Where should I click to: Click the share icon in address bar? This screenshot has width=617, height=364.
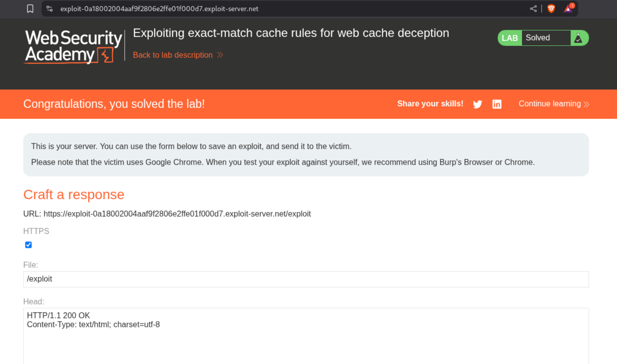(x=533, y=9)
